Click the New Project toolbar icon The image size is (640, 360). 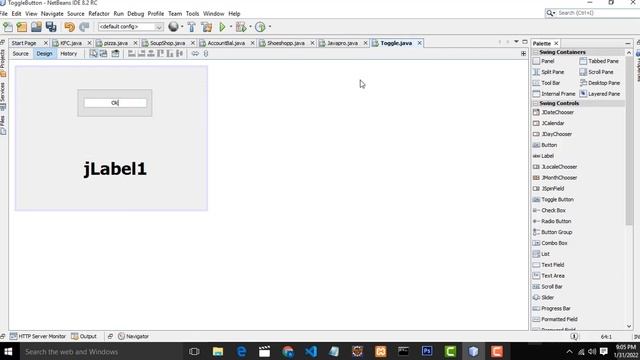click(22, 27)
